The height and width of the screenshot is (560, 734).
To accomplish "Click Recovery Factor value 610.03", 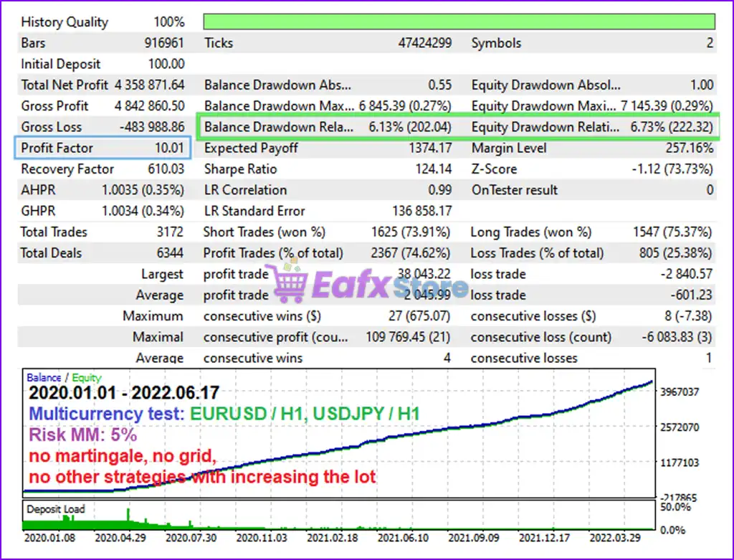I will [x=166, y=169].
